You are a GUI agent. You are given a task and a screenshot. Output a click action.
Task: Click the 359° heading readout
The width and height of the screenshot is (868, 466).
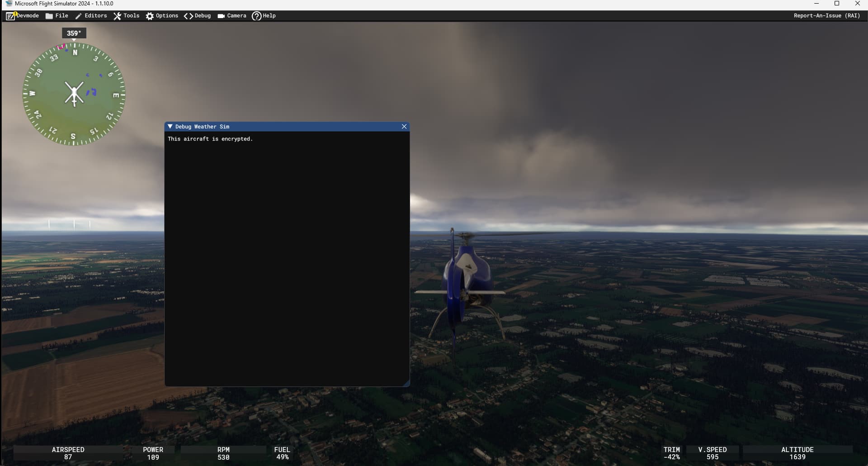pos(74,33)
